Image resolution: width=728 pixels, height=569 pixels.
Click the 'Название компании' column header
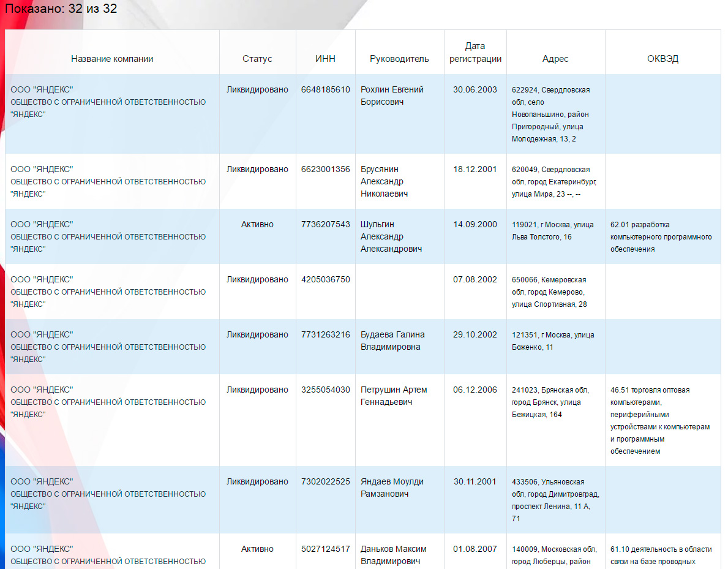coord(112,59)
